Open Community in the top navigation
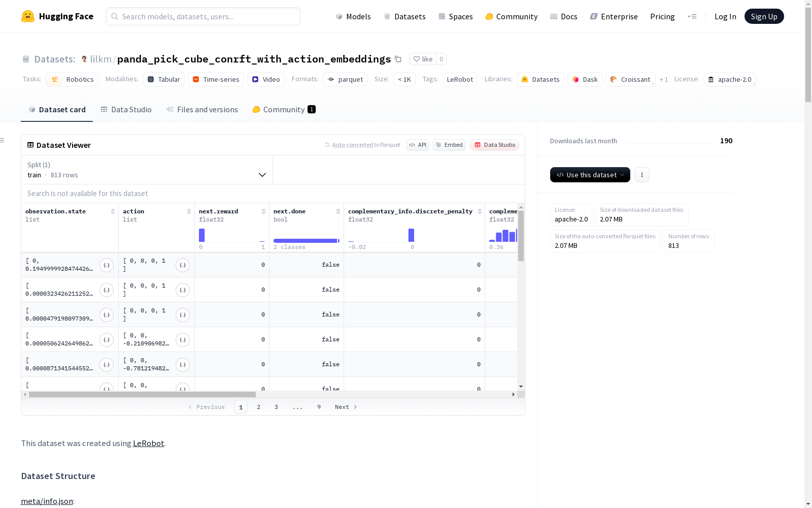The image size is (812, 508). [x=512, y=16]
